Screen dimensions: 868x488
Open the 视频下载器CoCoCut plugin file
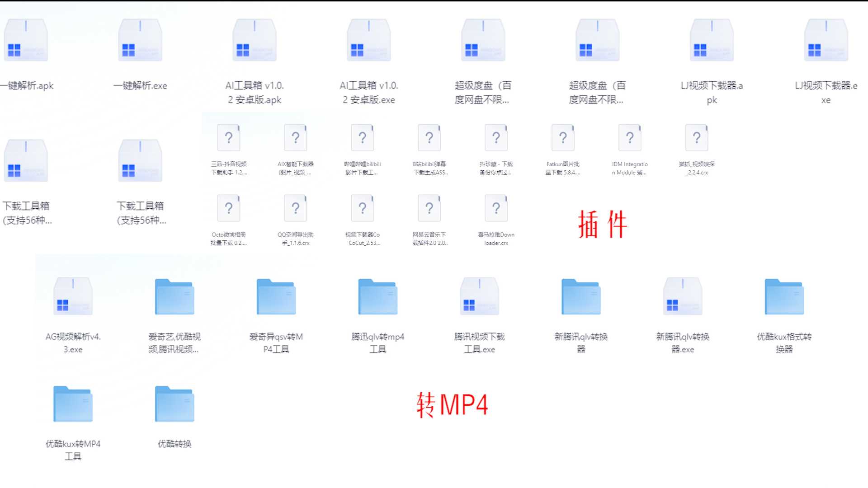click(363, 208)
